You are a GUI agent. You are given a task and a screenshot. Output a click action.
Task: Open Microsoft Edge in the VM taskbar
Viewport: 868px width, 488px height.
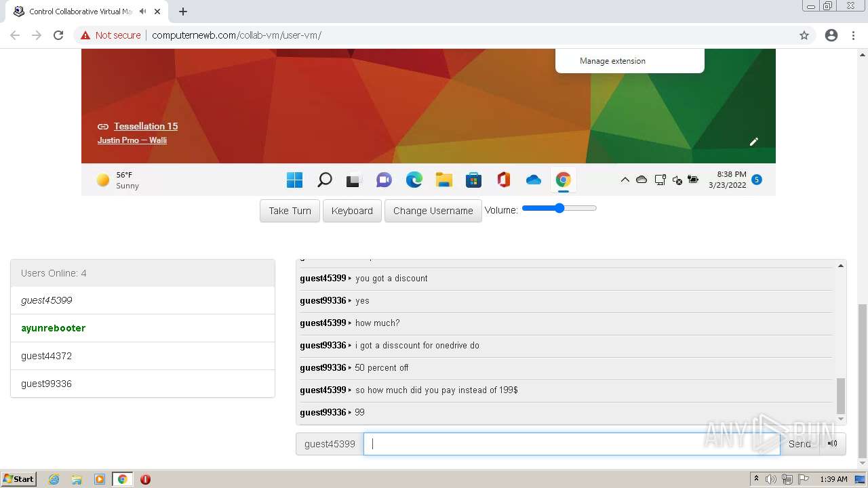click(x=414, y=180)
